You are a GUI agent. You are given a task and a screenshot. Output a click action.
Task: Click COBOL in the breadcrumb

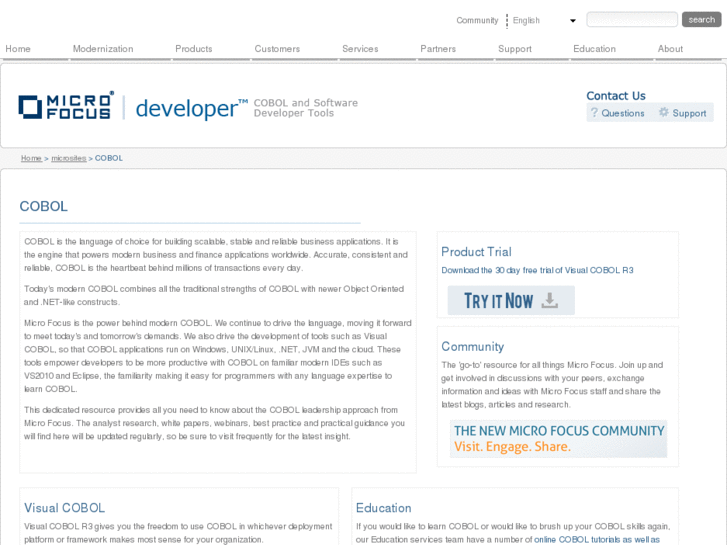coord(109,158)
